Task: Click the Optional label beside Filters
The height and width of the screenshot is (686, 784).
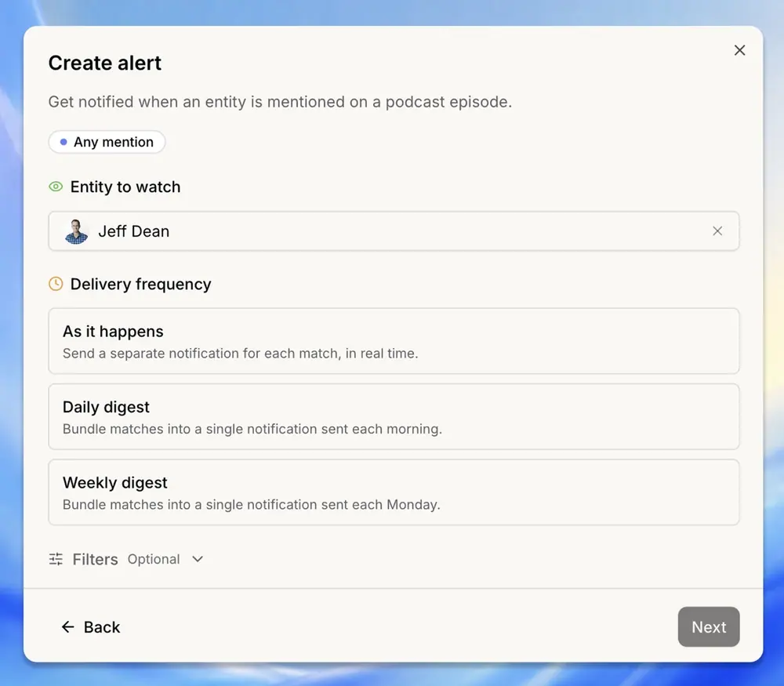Action: pos(154,559)
